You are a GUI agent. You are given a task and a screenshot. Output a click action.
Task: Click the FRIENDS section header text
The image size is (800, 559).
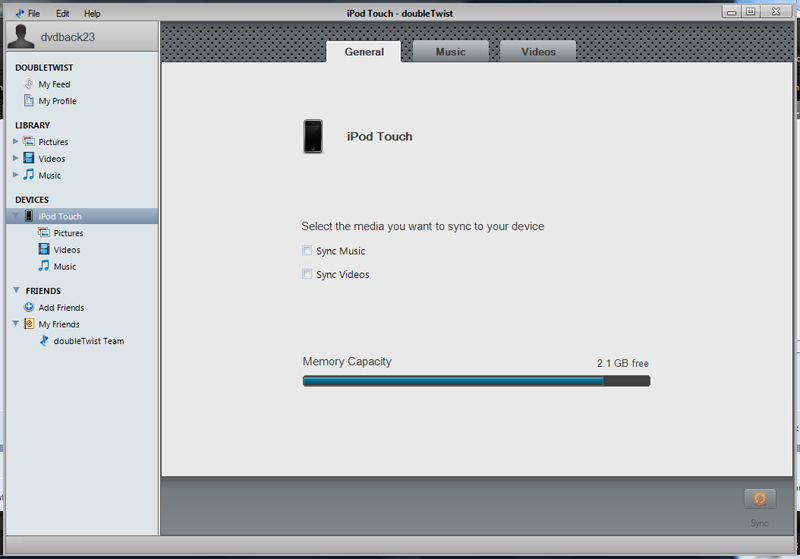43,291
